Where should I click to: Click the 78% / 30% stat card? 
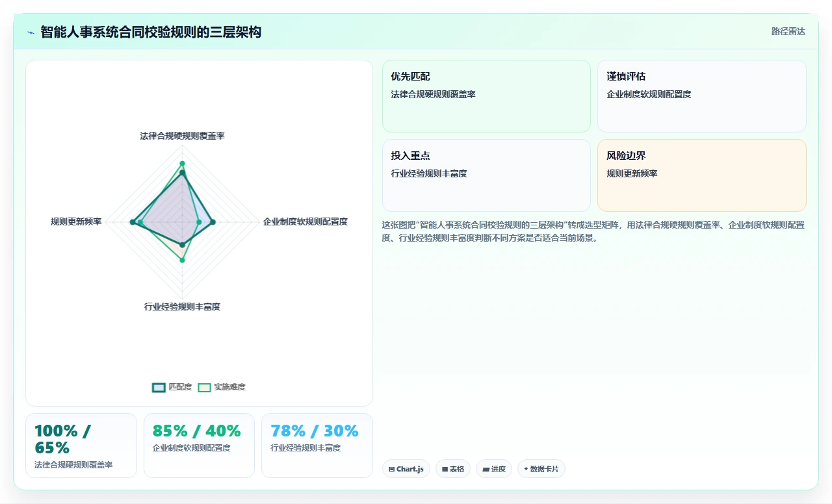click(317, 446)
